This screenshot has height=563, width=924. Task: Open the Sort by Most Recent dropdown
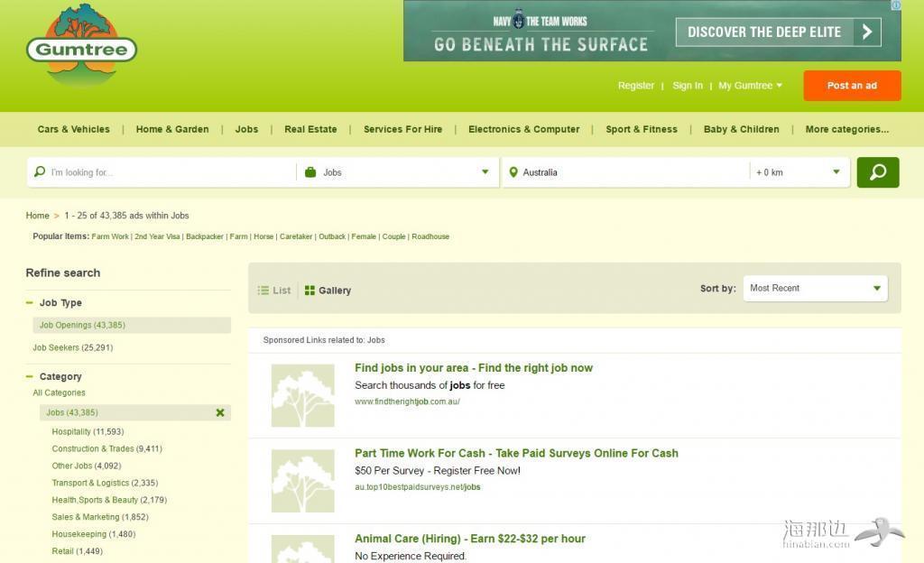[816, 288]
